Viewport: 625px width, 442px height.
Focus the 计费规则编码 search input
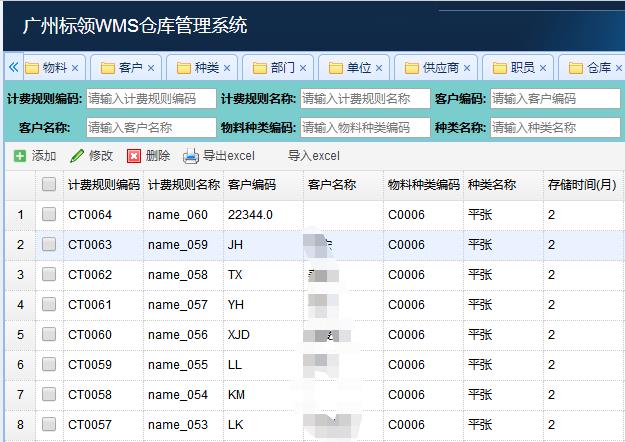[150, 99]
